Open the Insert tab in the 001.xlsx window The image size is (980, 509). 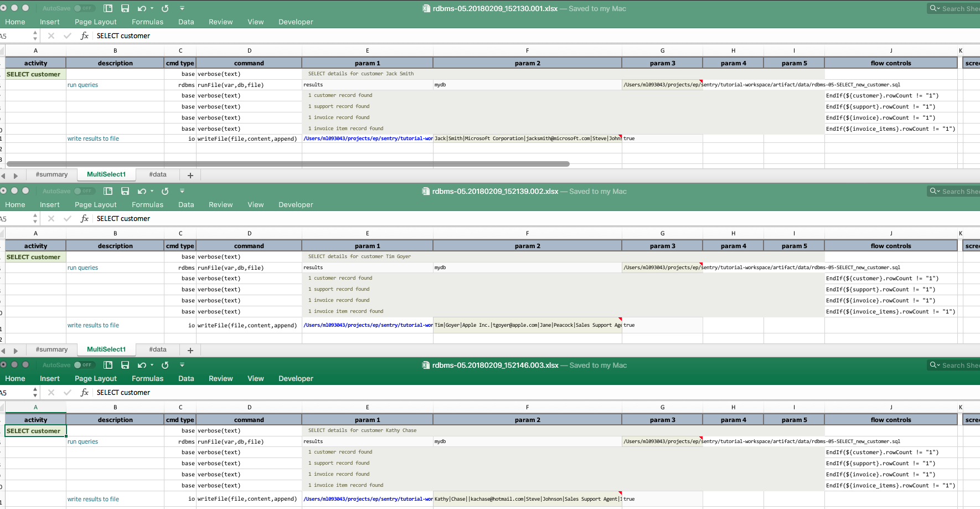tap(49, 22)
